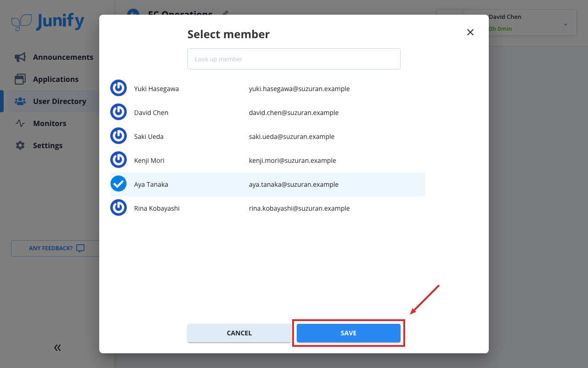Screen dimensions: 588x368
Task: Click the Settings gear icon
Action: click(x=20, y=145)
